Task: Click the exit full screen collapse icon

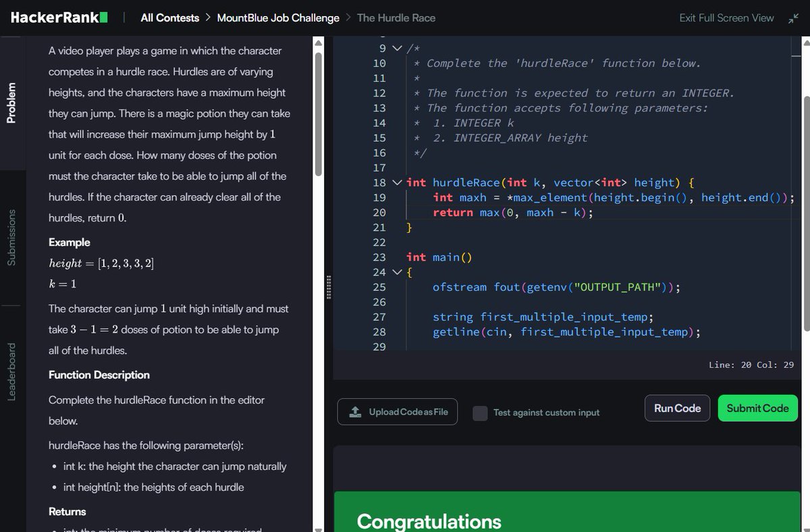Action: click(792, 18)
